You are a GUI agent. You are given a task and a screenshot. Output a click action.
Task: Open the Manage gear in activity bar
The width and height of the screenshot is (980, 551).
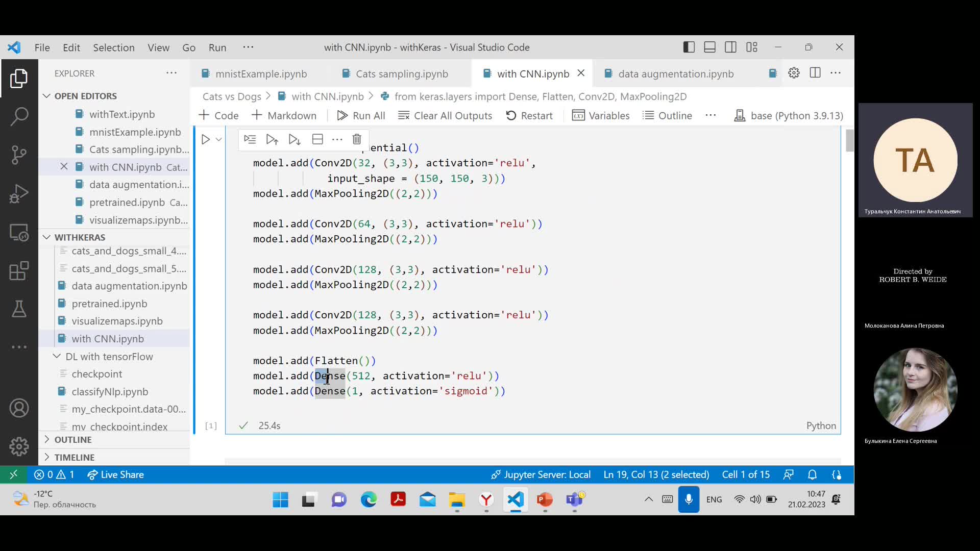pyautogui.click(x=19, y=446)
